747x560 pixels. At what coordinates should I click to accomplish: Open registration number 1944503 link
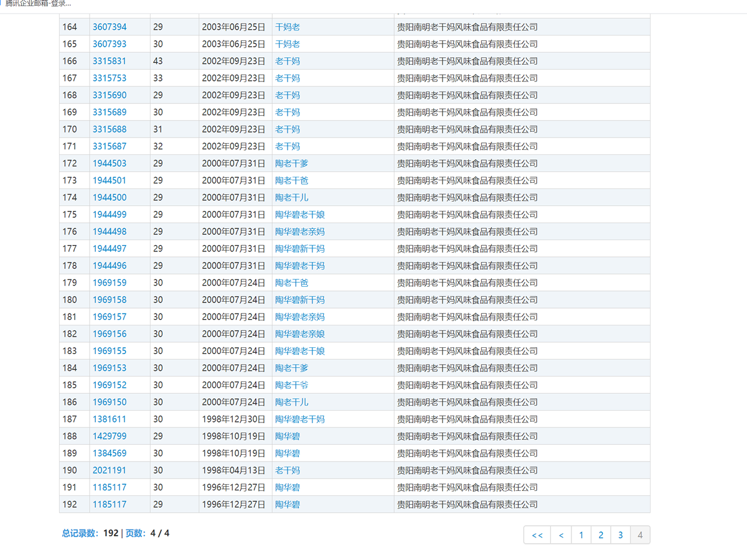(110, 163)
